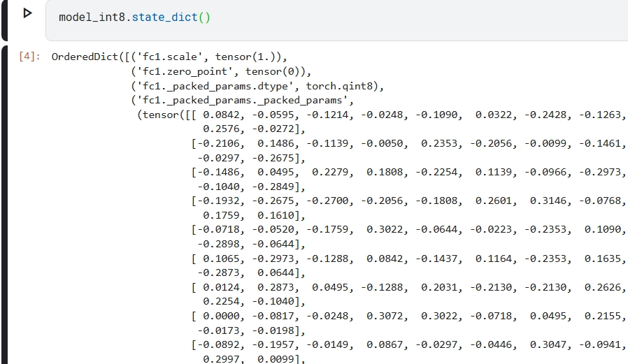Image resolution: width=628 pixels, height=364 pixels.
Task: Click the value 0.0124 in seventh row
Action: [x=222, y=287]
